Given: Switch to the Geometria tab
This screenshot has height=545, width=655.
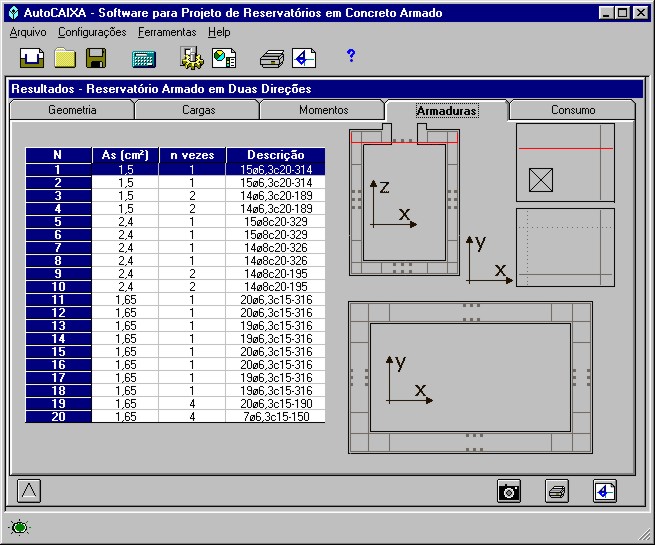Looking at the screenshot, I should coord(72,110).
